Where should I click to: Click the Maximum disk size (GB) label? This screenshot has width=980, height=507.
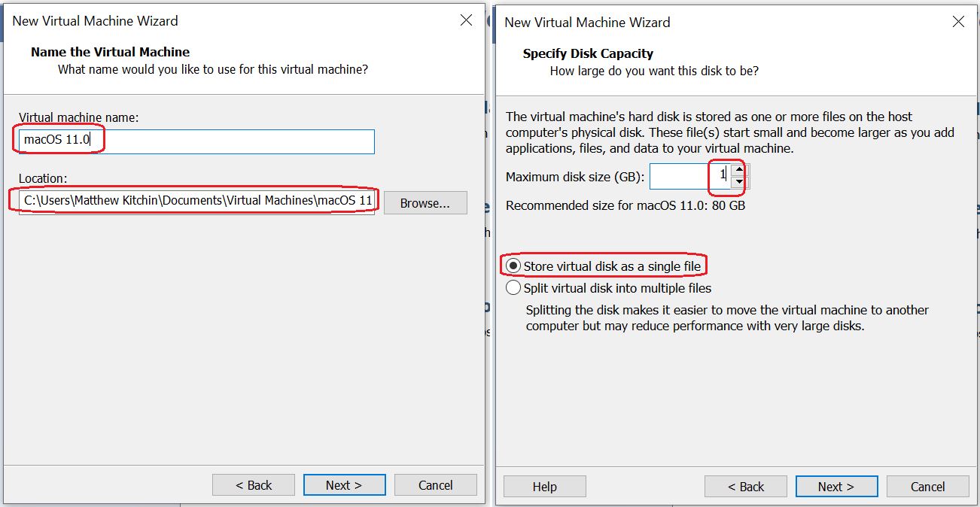click(x=574, y=178)
